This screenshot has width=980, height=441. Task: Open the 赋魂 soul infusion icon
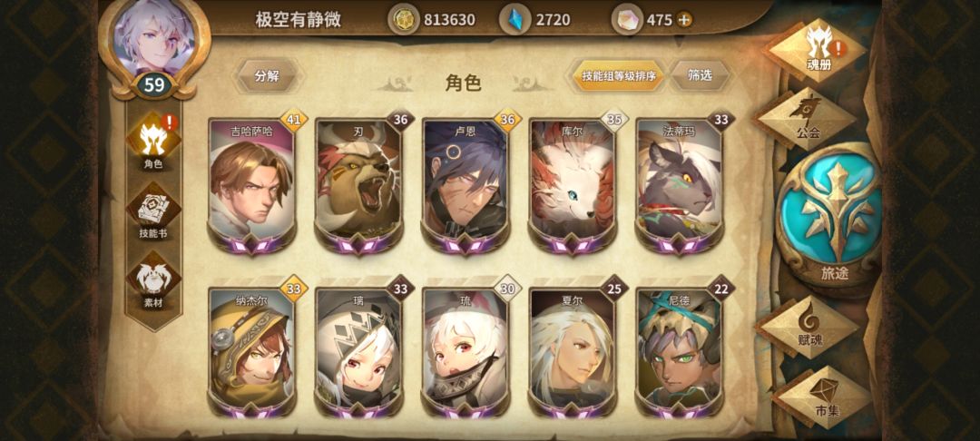point(809,326)
